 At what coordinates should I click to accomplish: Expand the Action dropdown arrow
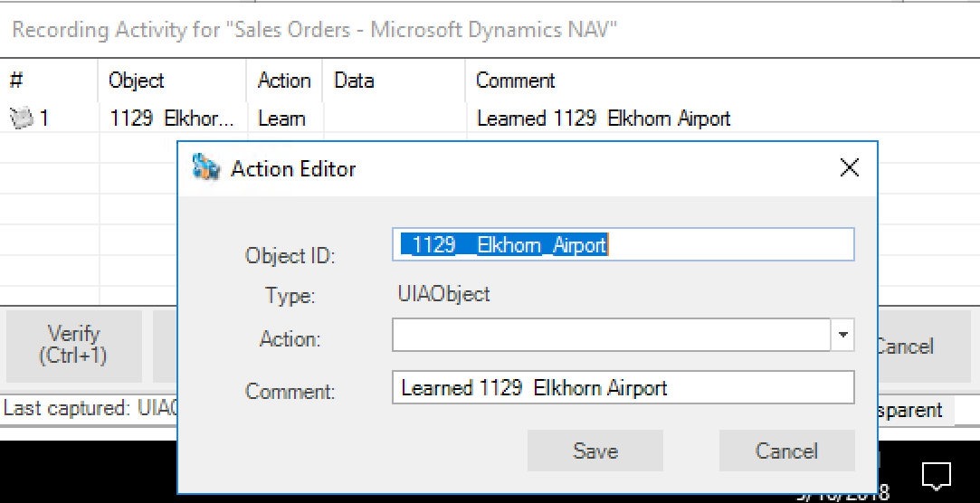842,336
